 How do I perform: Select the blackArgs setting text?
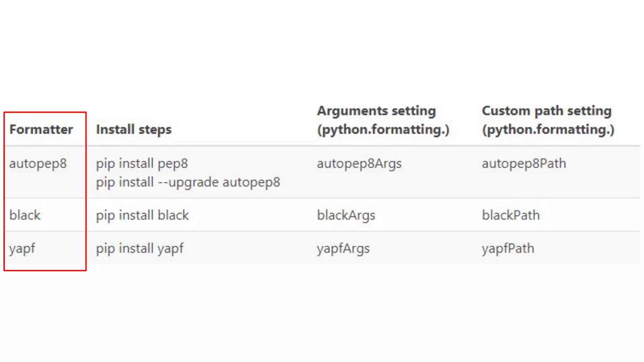click(346, 216)
